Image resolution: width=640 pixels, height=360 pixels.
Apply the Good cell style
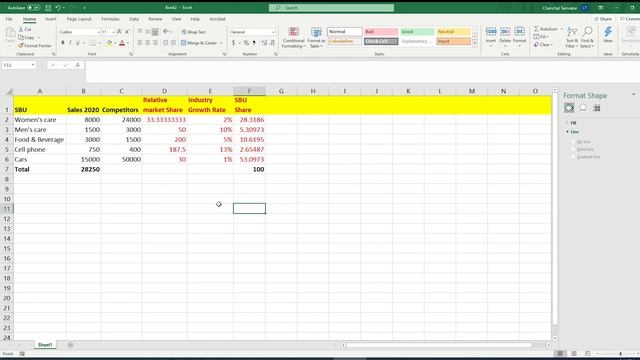pos(417,32)
